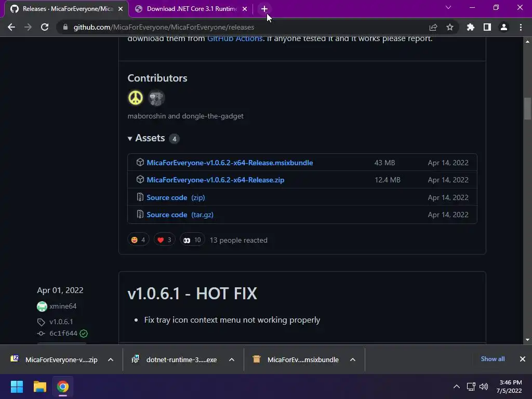Download MicaForEveryone-v1.0.6.2-x64-Release.zip
This screenshot has width=532, height=399.
[216, 180]
